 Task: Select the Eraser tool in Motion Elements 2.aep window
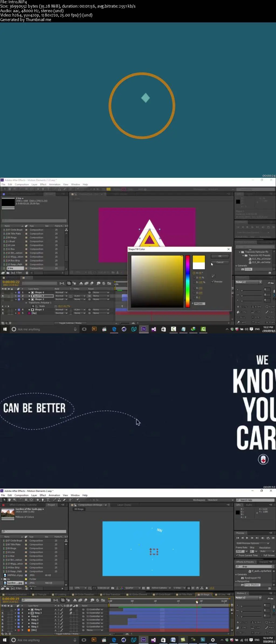tap(64, 500)
